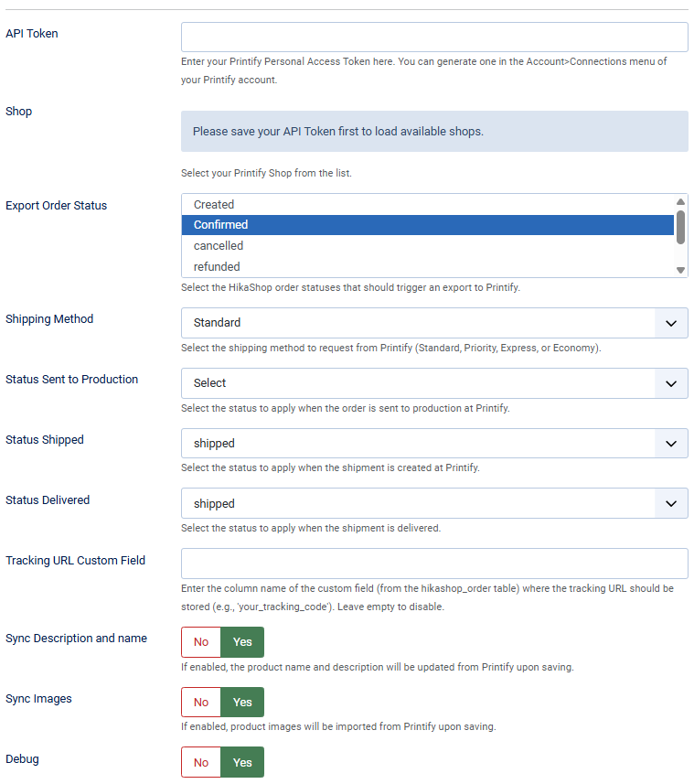Click the Shop notice about saving API Token
The width and height of the screenshot is (694, 784).
[434, 132]
